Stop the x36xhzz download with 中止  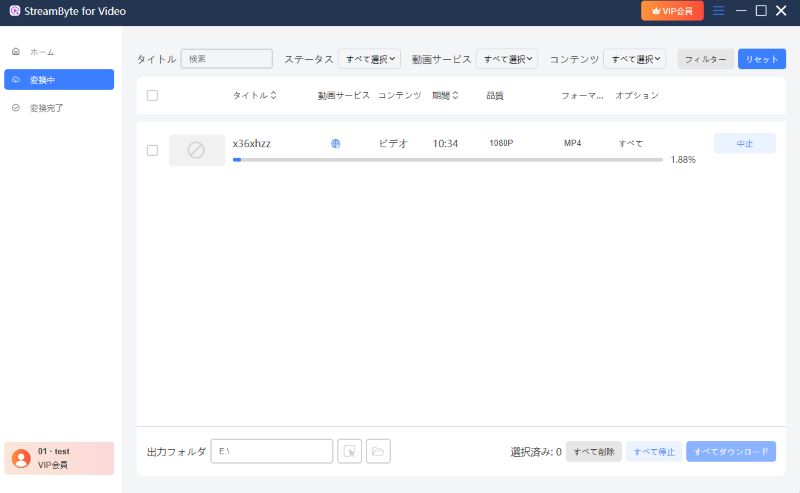coord(745,143)
